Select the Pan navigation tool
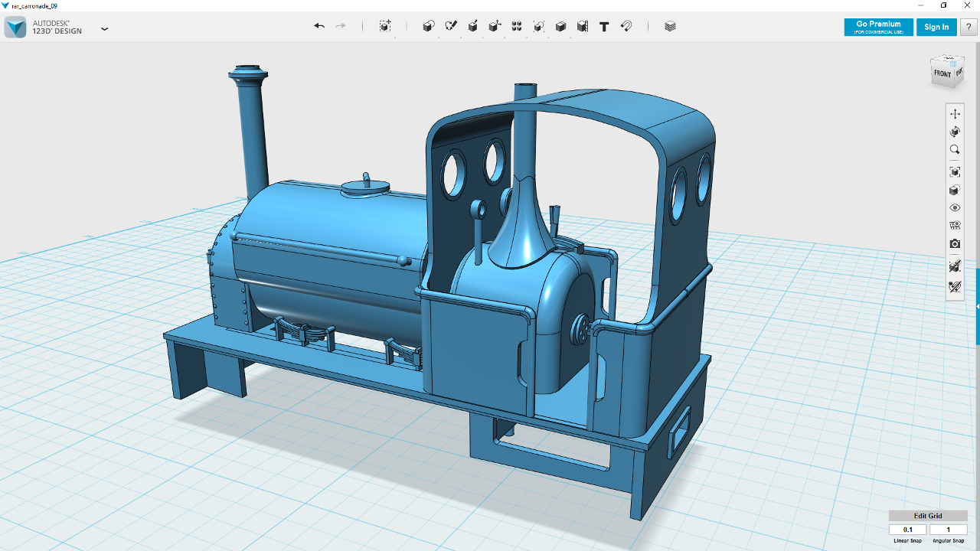The height and width of the screenshot is (551, 980). coord(955,114)
